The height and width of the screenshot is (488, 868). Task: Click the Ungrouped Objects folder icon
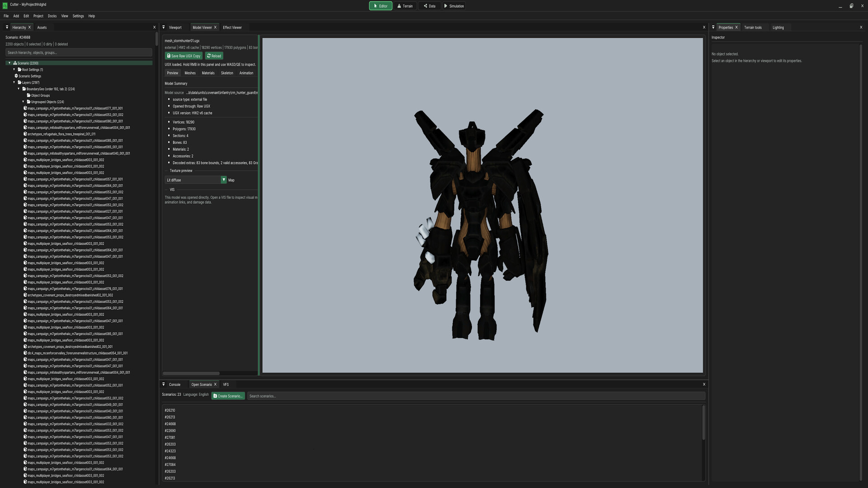click(28, 102)
